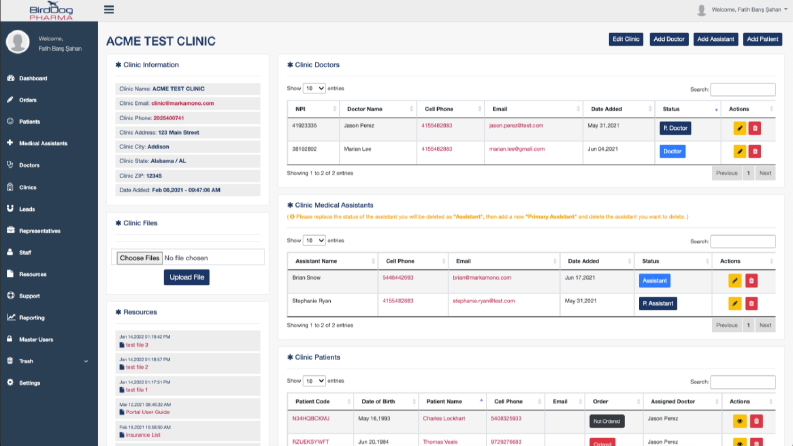Open entries dropdown in Clinic Doctors
The height and width of the screenshot is (446, 793).
[x=314, y=88]
